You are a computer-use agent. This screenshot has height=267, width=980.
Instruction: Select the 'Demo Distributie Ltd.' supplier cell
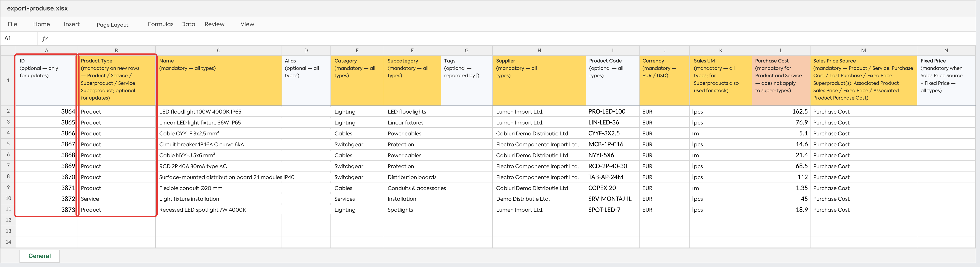point(539,198)
